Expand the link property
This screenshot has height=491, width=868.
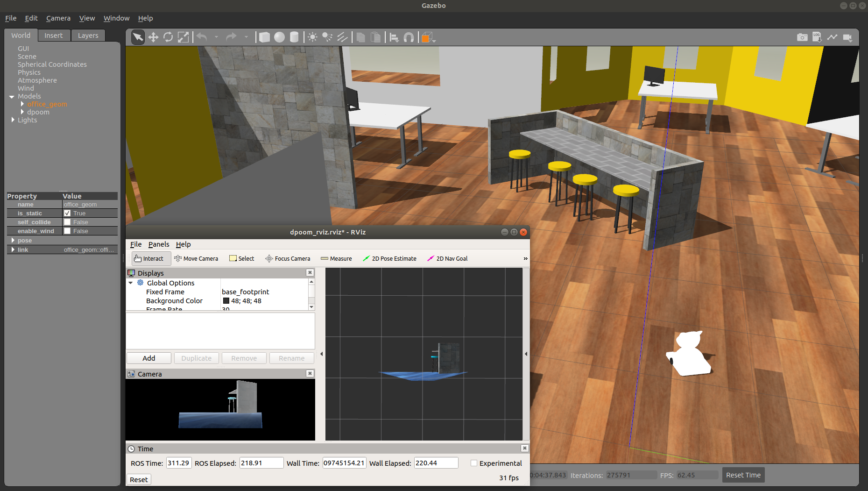[13, 249]
